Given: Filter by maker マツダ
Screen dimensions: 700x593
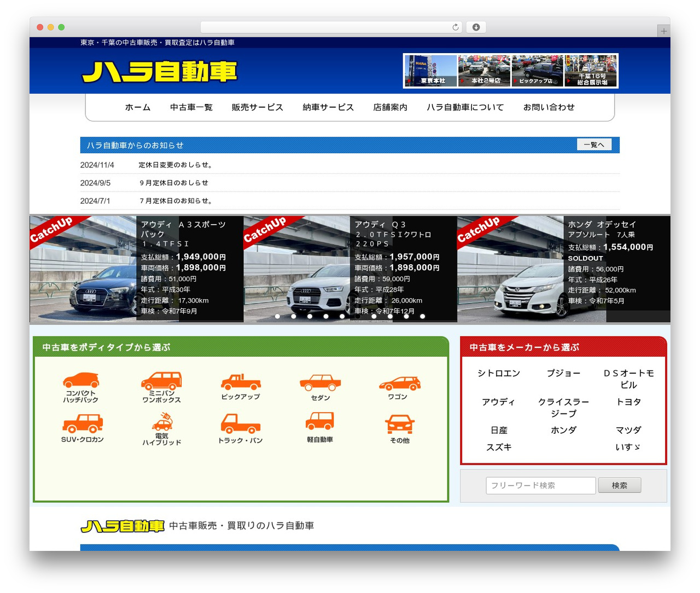Looking at the screenshot, I should pyautogui.click(x=629, y=430).
